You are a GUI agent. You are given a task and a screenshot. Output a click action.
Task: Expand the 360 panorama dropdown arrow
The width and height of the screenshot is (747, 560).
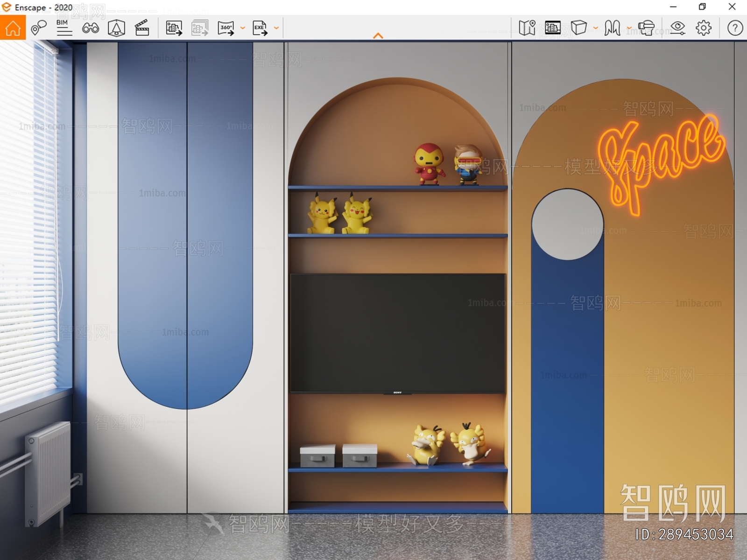[243, 28]
